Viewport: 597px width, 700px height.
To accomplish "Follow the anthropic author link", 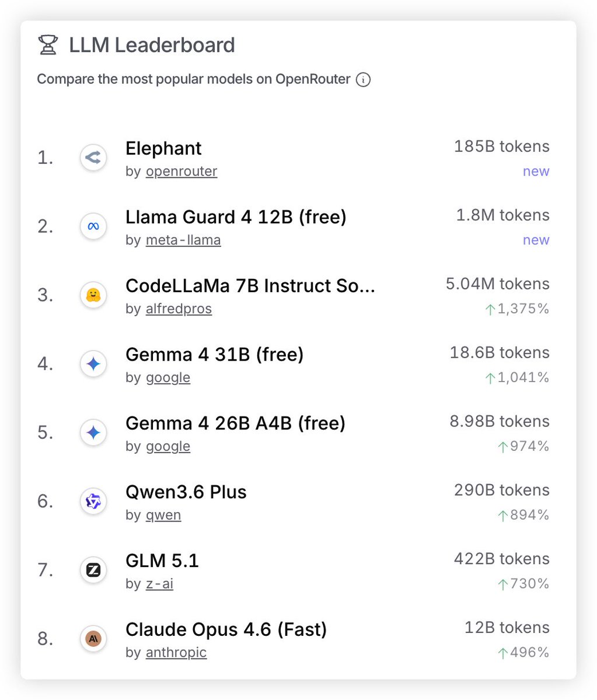I will [x=176, y=652].
